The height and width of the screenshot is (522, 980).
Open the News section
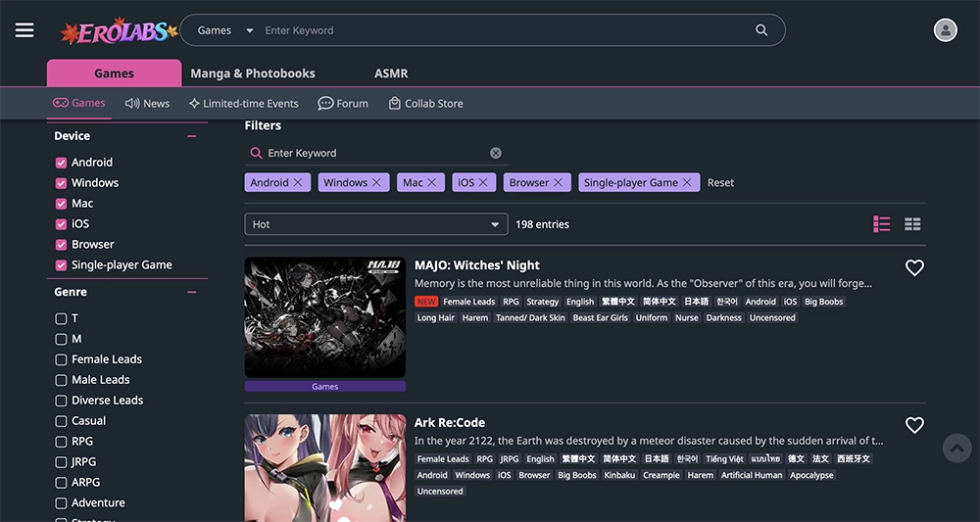click(x=148, y=104)
